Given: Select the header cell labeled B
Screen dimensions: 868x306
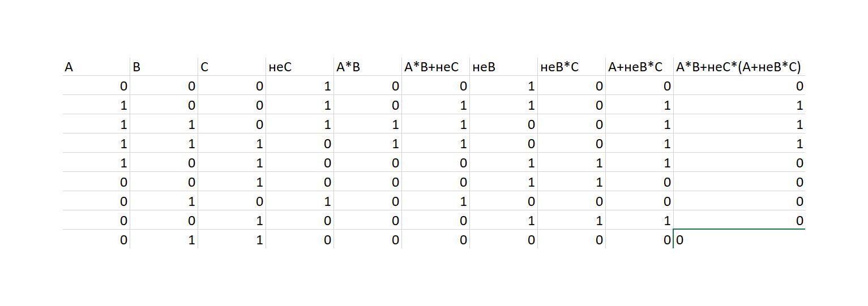Looking at the screenshot, I should pos(164,67).
